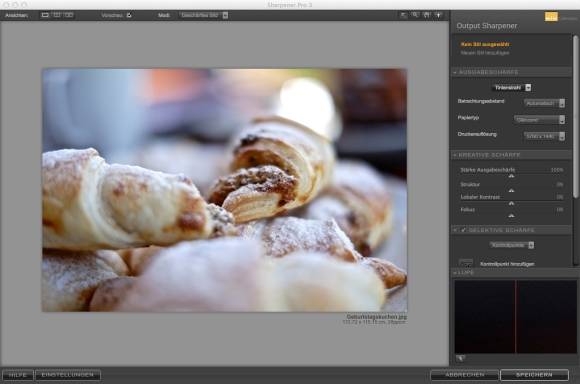
Task: Click the right panel vertical scrollbar
Action: coord(576,117)
